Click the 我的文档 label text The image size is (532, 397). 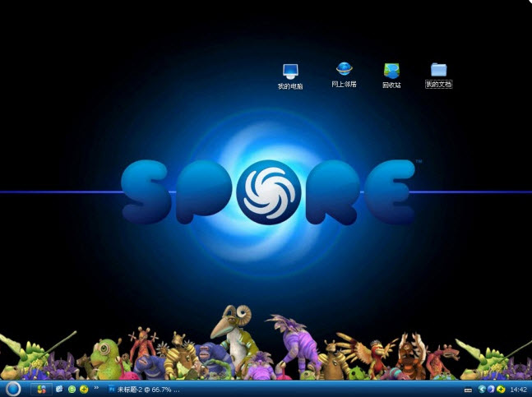[439, 85]
